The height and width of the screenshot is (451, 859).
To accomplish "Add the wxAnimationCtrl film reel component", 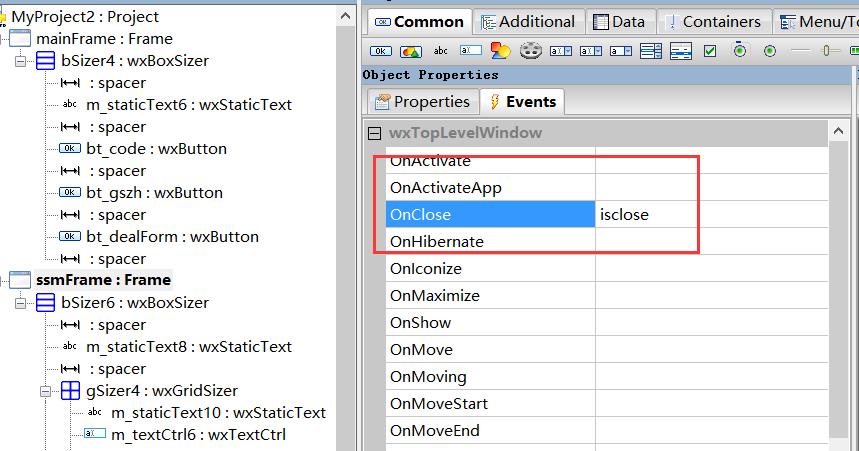I will click(531, 51).
